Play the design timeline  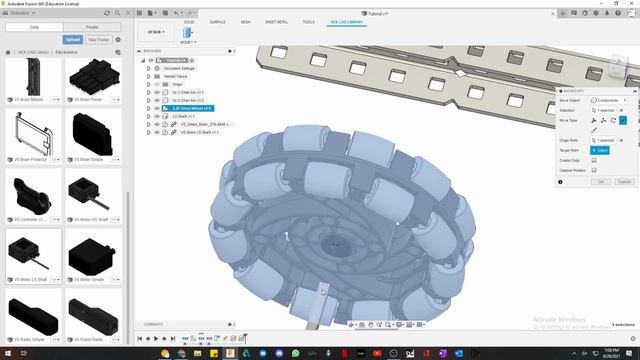[x=156, y=339]
